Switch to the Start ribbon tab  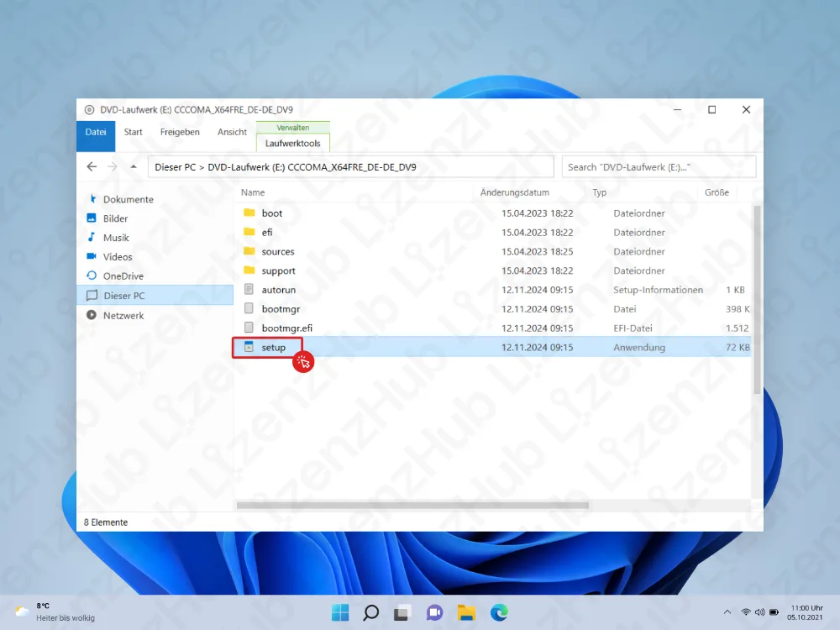click(133, 132)
